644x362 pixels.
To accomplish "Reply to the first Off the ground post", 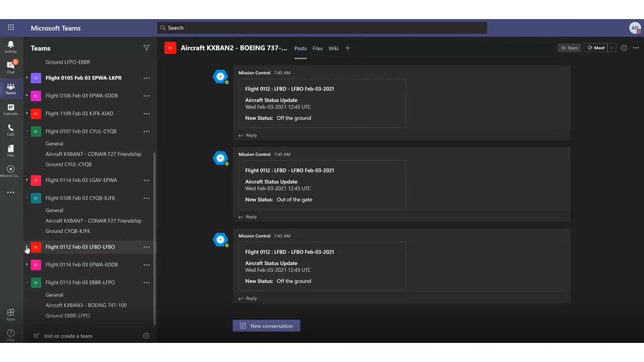I will (x=248, y=135).
